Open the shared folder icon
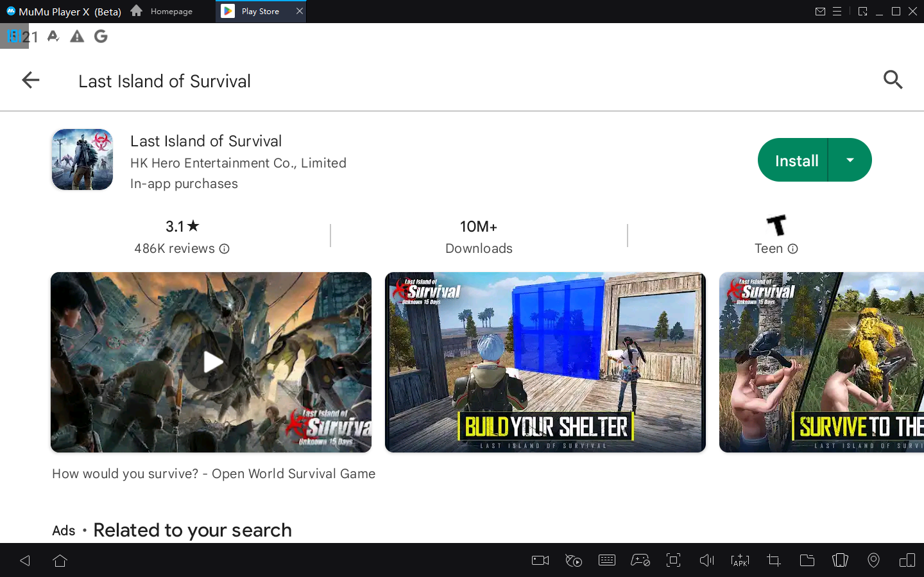 [807, 560]
